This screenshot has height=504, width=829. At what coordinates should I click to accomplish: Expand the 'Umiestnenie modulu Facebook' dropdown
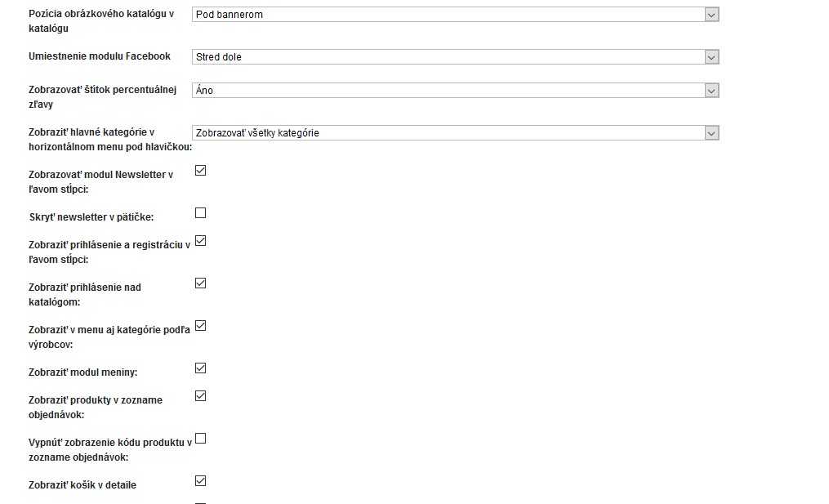[x=455, y=57]
